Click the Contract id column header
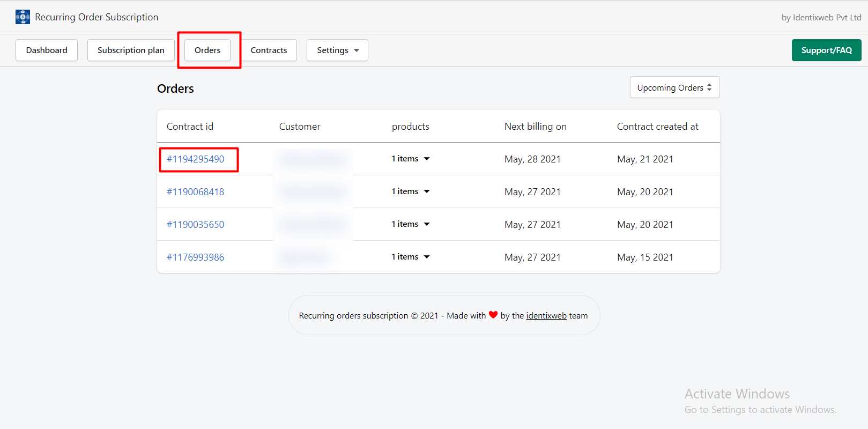 pos(190,127)
